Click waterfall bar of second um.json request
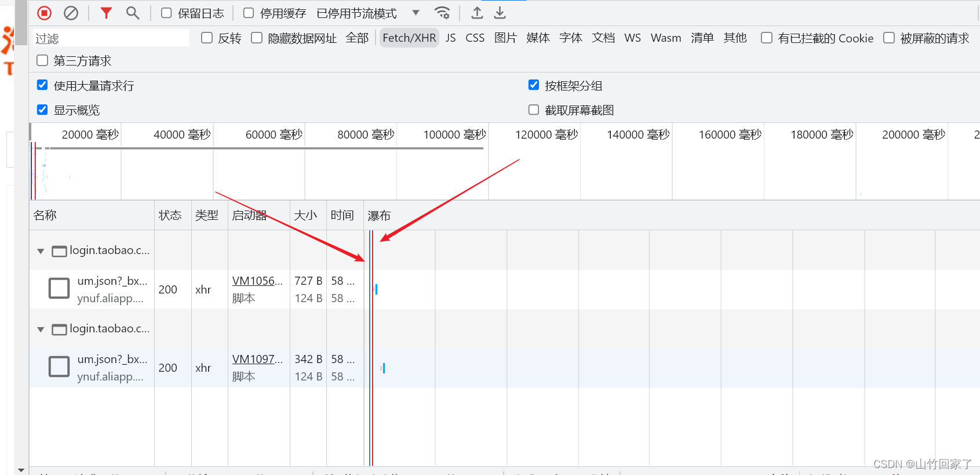980x475 pixels. [383, 368]
